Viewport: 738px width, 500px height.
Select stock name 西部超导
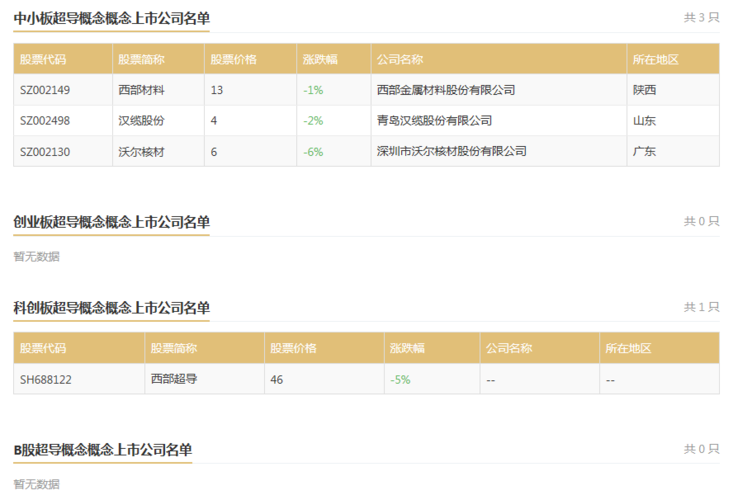[x=174, y=379]
